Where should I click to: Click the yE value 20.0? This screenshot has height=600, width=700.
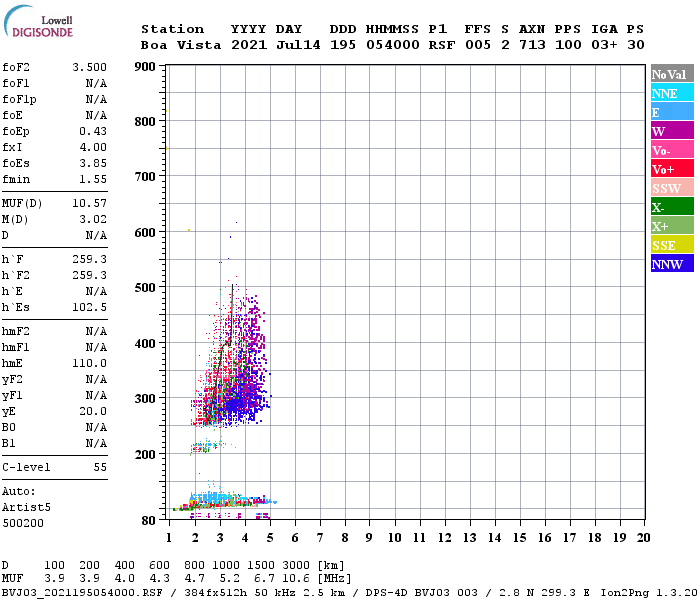93,412
